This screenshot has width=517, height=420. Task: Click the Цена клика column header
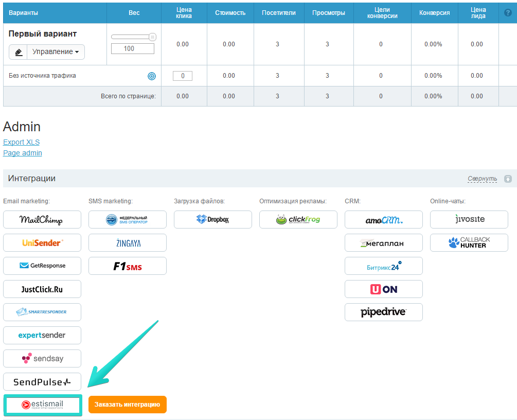click(184, 13)
